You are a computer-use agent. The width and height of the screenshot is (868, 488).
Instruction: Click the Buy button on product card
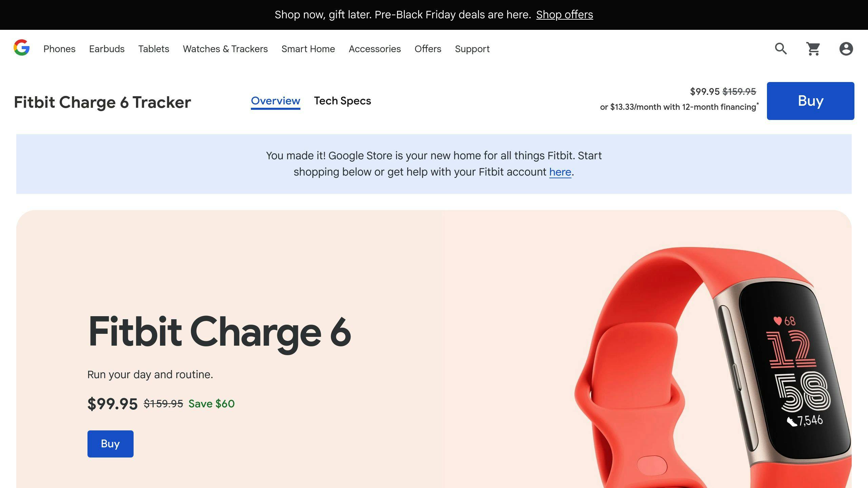(x=110, y=443)
